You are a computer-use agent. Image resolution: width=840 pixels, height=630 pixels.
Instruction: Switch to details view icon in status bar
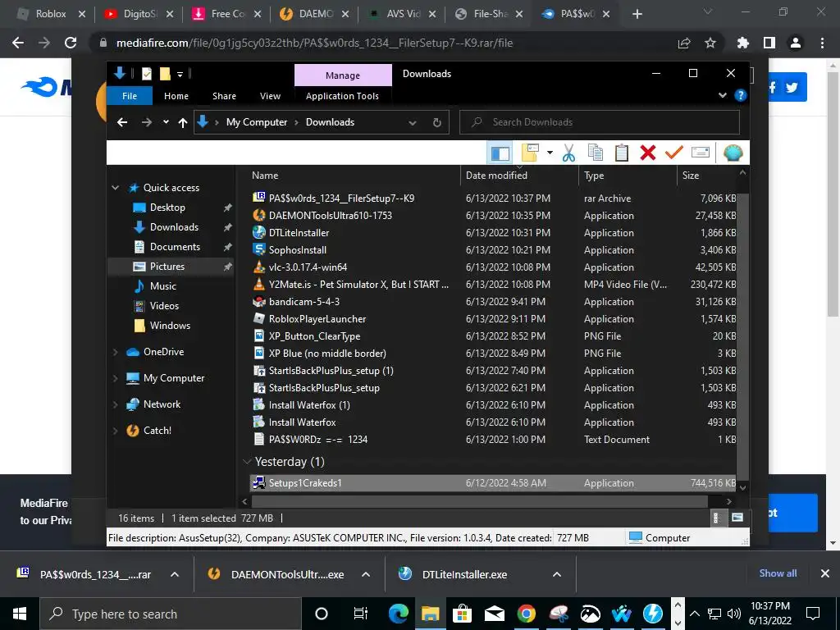(x=715, y=518)
